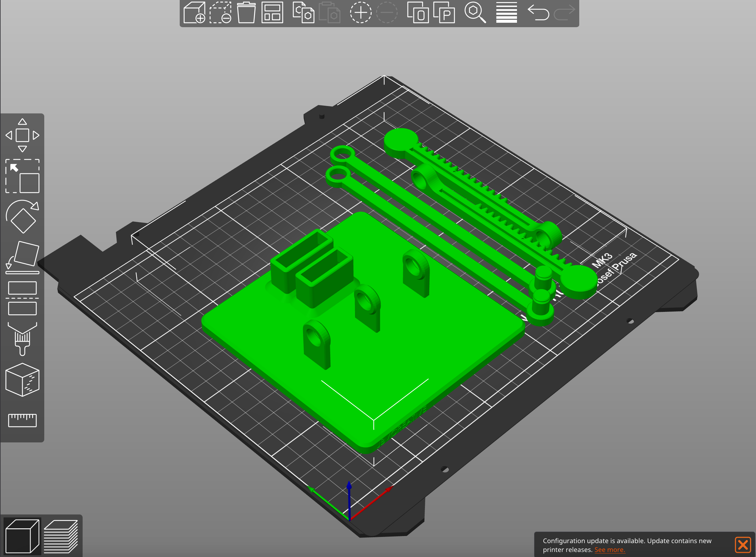The width and height of the screenshot is (756, 557).
Task: Activate the Rotate gizmo tool
Action: pyautogui.click(x=22, y=217)
